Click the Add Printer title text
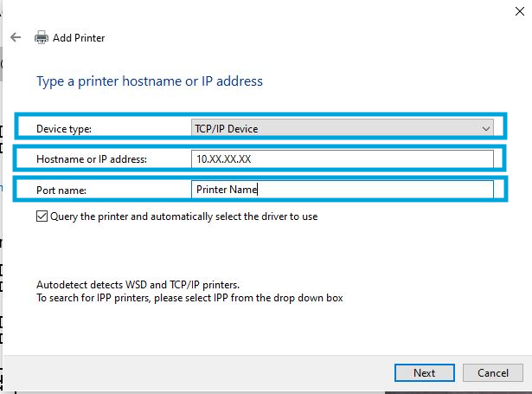Image resolution: width=532 pixels, height=394 pixels. [x=79, y=38]
